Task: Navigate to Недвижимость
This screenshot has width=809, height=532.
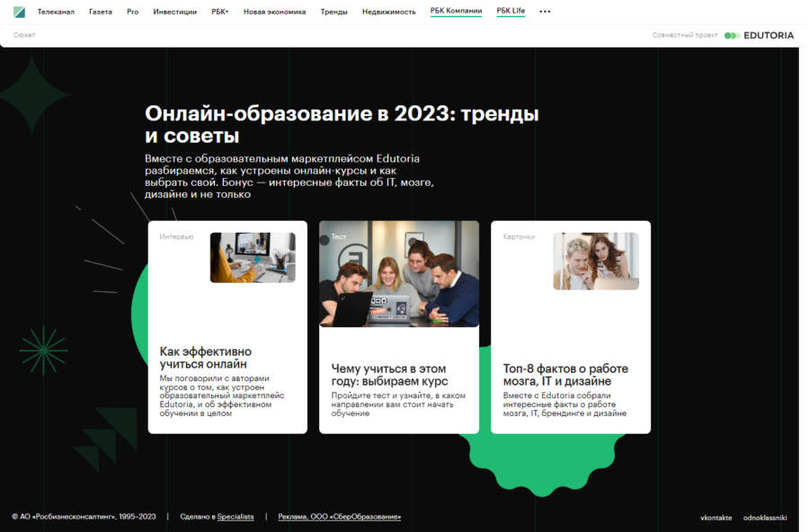Action: [388, 12]
